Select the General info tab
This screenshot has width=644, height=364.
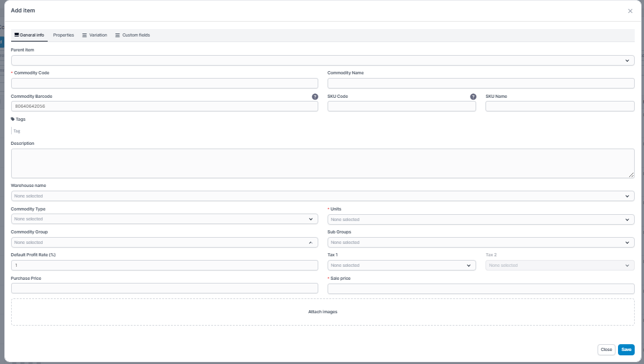(x=28, y=35)
